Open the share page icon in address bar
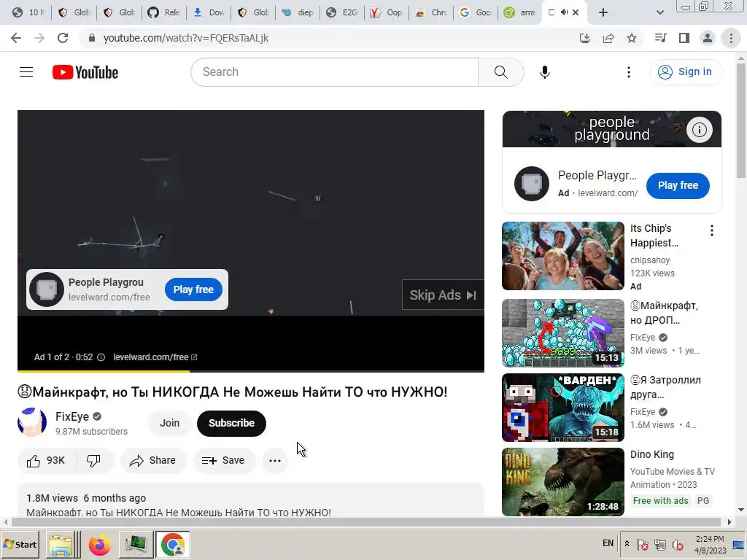The height and width of the screenshot is (560, 747). coord(608,38)
